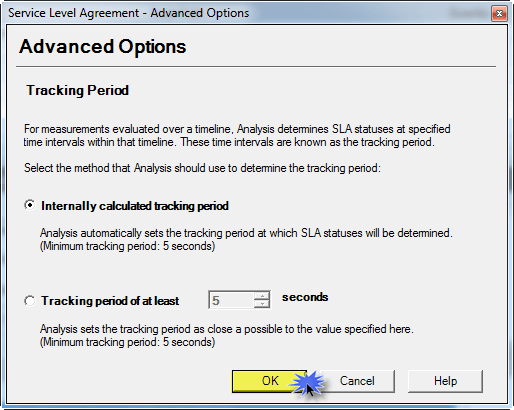This screenshot has width=514, height=410.
Task: Click the Cancel button
Action: point(357,381)
